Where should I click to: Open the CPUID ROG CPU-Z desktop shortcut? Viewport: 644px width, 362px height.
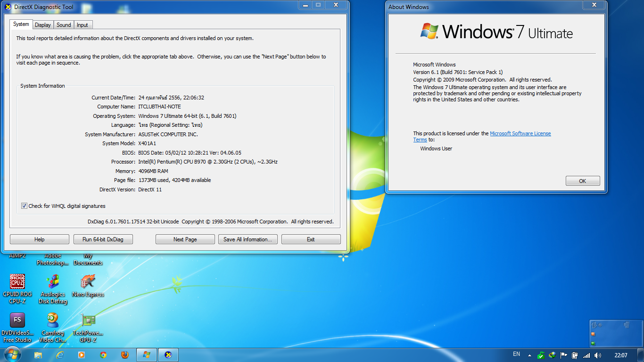[x=17, y=288]
